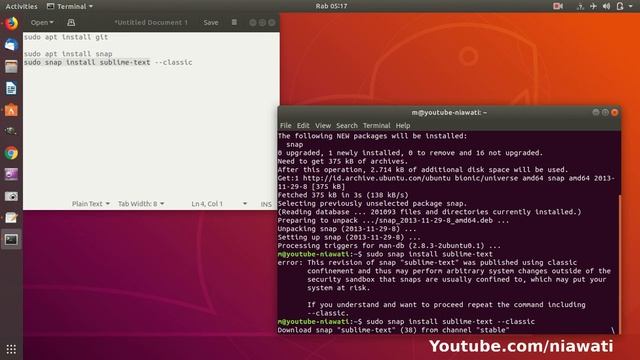
Task: Switch to Terminal dock icon
Action: (11, 240)
